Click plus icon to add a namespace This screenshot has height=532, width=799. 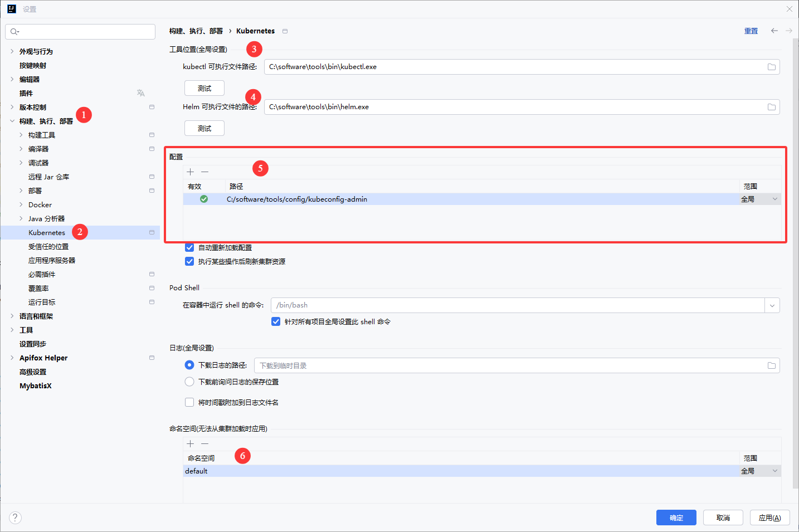pyautogui.click(x=191, y=444)
